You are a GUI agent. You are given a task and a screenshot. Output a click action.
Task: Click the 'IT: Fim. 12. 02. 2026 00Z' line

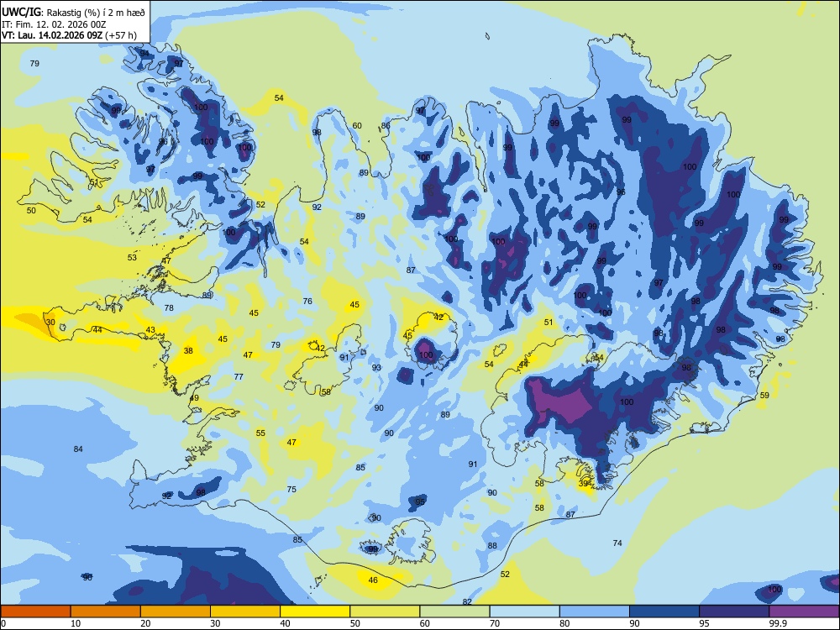(54, 24)
